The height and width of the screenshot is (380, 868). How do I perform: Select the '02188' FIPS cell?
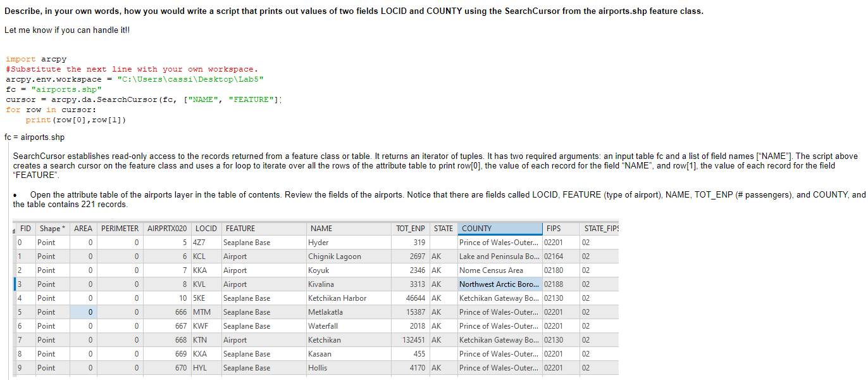(x=561, y=284)
